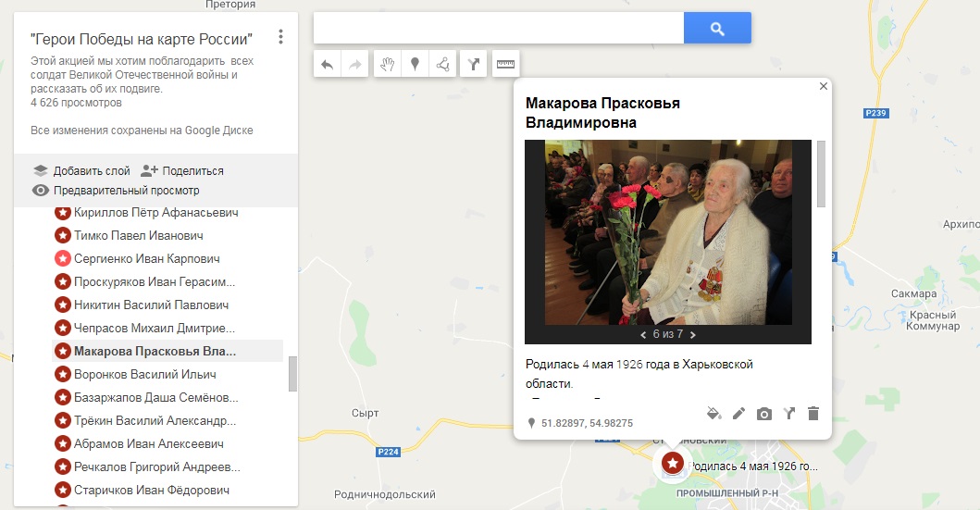Click the empty map search field

pos(499,28)
